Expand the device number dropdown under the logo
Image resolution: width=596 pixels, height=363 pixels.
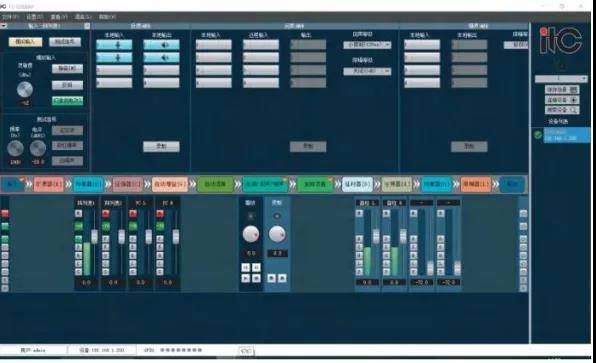point(561,79)
